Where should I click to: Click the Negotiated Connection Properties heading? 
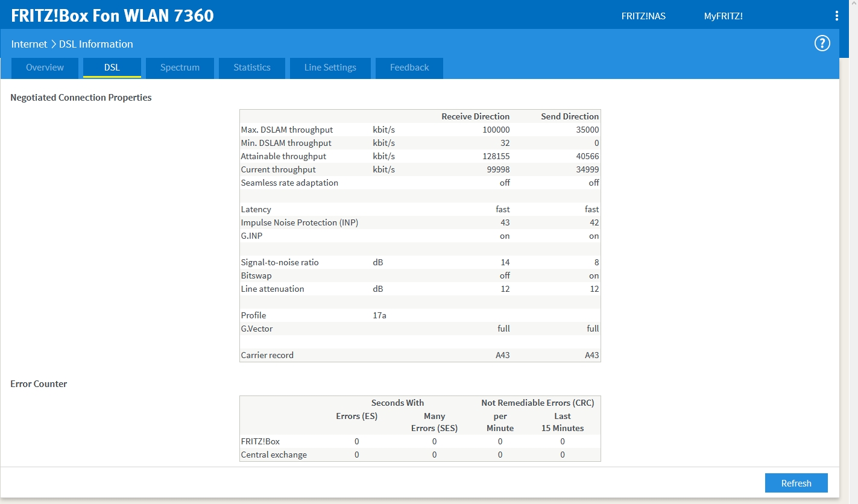[x=81, y=98]
